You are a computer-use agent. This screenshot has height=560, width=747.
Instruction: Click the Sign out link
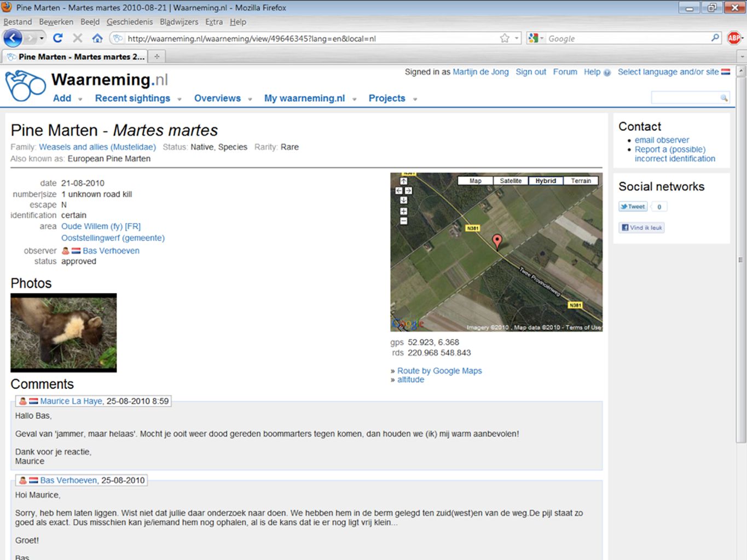tap(531, 72)
